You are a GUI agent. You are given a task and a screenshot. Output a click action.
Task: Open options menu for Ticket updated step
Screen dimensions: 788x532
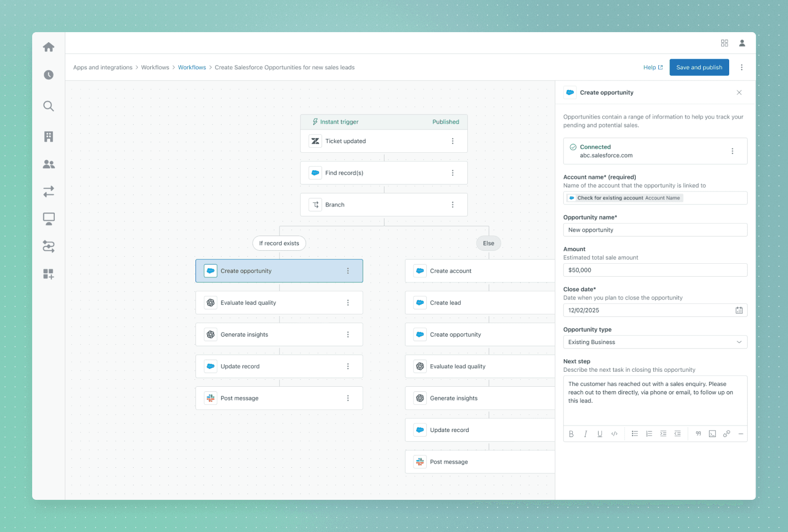point(453,141)
